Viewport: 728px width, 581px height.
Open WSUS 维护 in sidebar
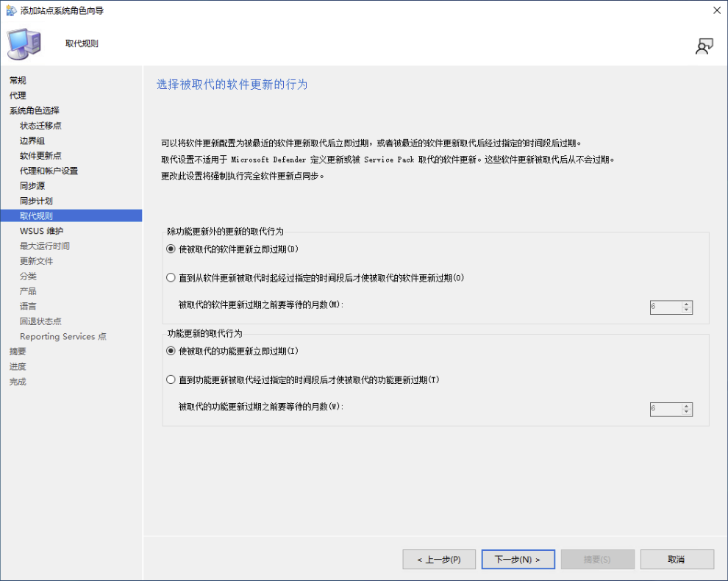pos(41,231)
